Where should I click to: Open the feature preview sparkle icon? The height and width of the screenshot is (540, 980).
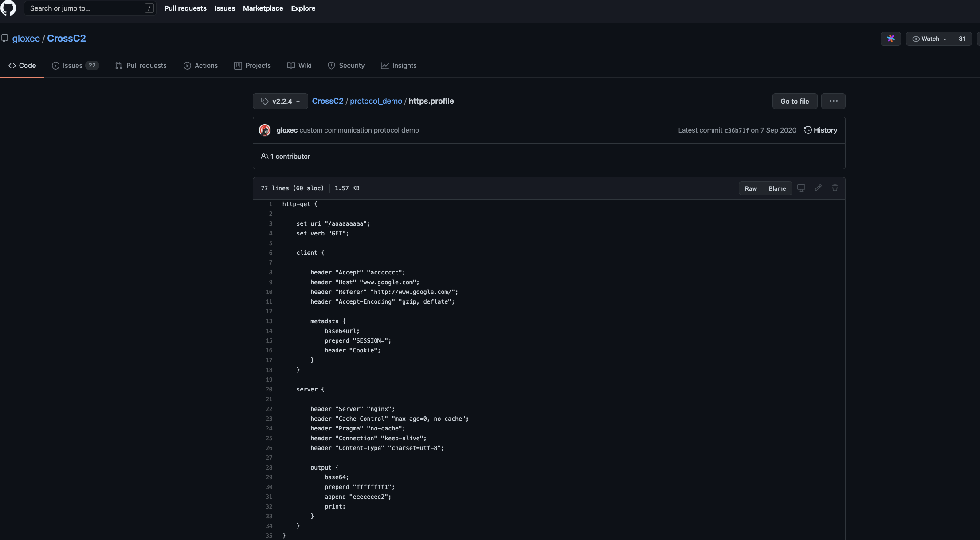click(890, 39)
